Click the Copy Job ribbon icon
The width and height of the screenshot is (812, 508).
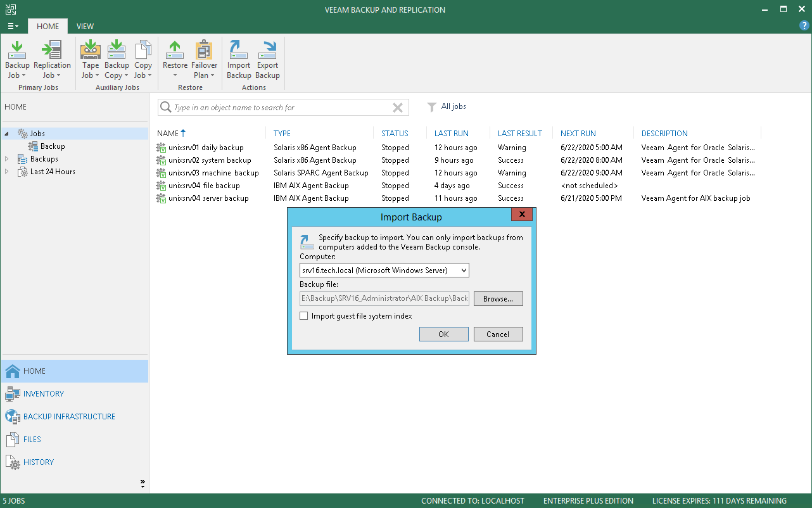click(143, 49)
